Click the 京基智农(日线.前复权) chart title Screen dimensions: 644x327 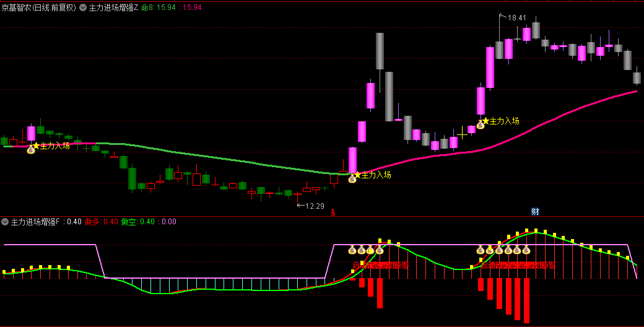point(39,7)
